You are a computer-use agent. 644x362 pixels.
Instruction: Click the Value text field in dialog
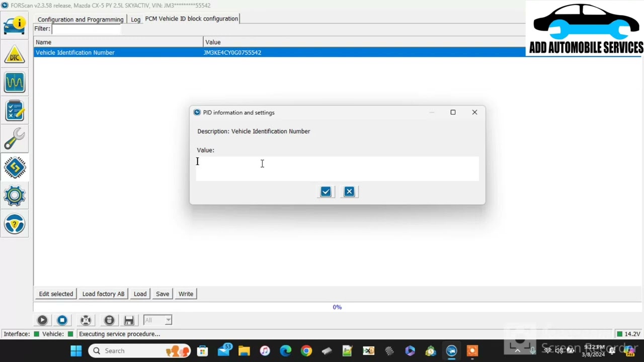(x=337, y=168)
